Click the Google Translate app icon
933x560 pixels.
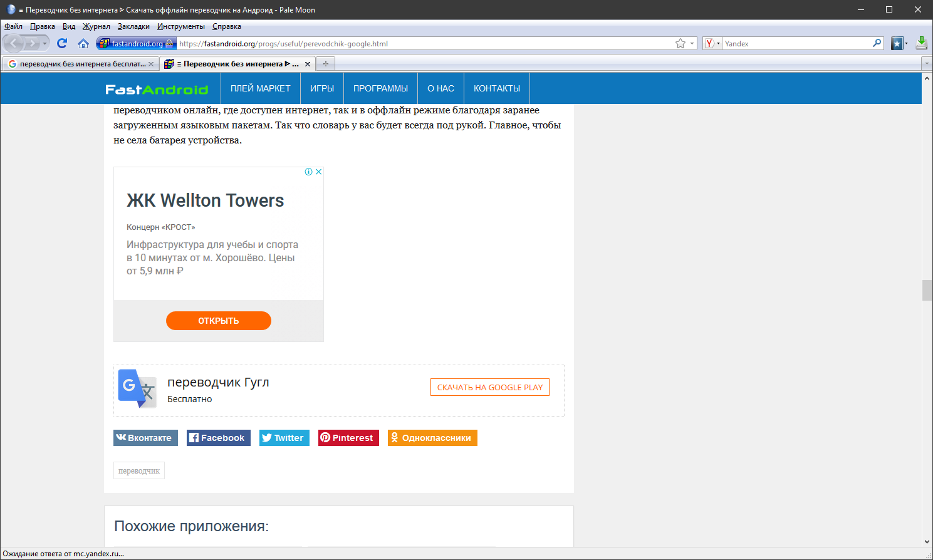(137, 388)
